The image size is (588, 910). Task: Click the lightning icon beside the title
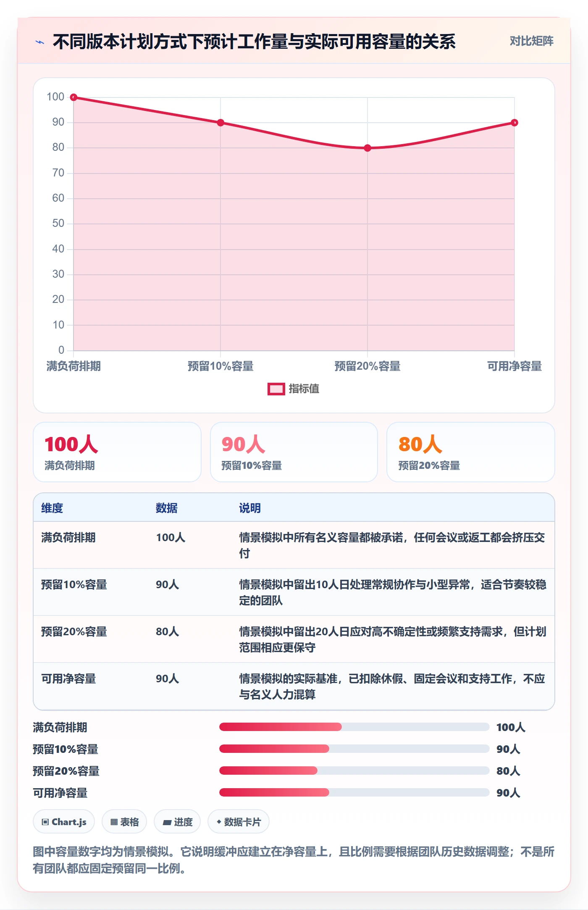(x=40, y=42)
